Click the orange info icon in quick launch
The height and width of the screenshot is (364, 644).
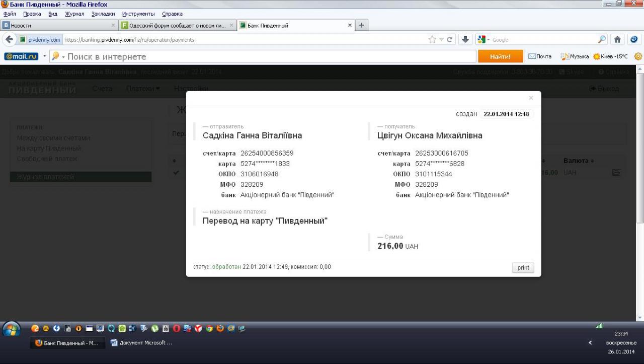(78, 328)
